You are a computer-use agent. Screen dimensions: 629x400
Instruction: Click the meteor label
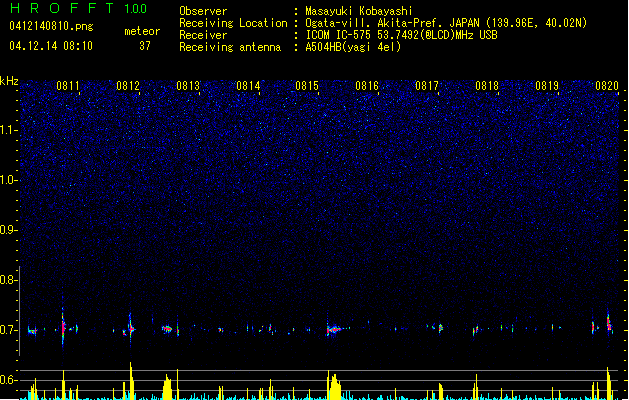[x=142, y=31]
